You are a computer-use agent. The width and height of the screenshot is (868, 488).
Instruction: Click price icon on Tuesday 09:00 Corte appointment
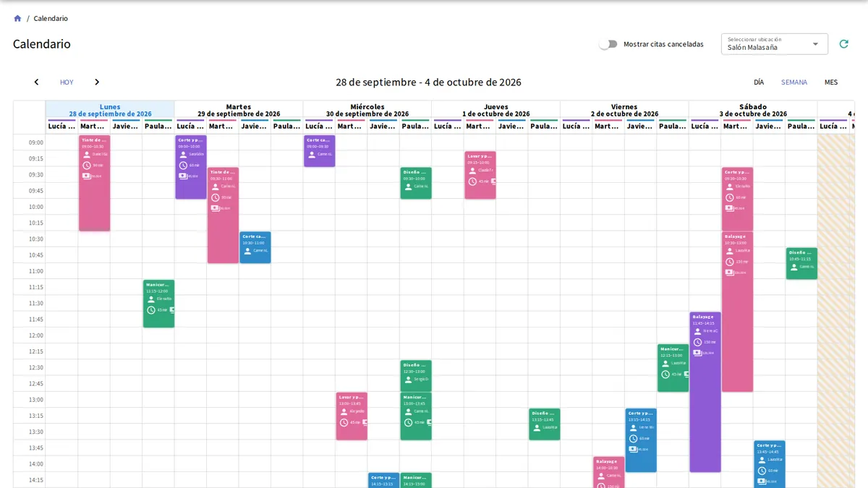click(183, 176)
